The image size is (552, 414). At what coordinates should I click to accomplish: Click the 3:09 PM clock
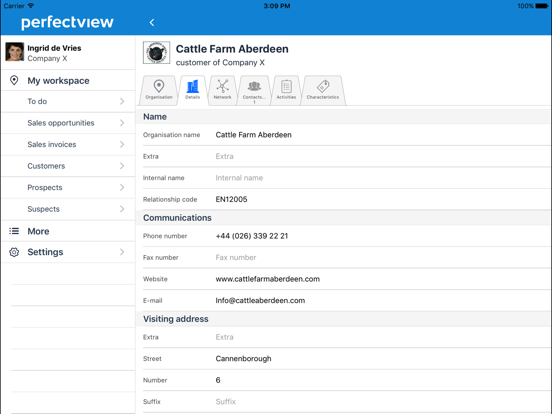click(x=277, y=6)
